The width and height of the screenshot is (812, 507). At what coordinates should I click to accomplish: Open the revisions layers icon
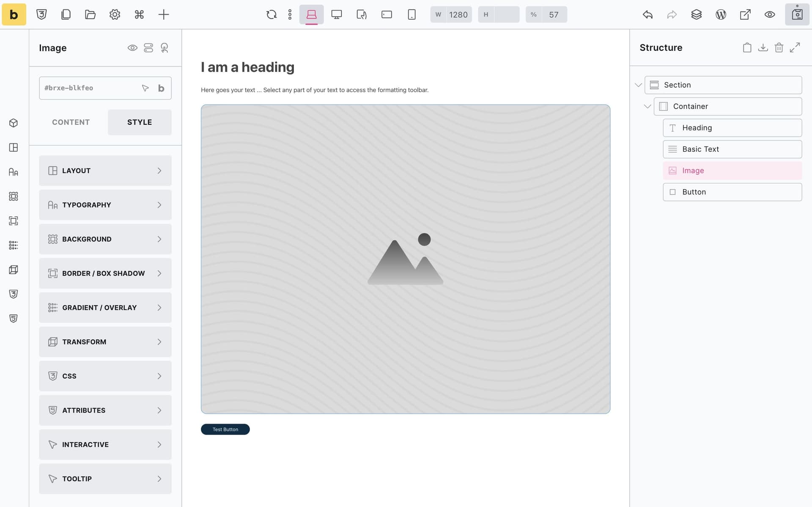pos(696,14)
